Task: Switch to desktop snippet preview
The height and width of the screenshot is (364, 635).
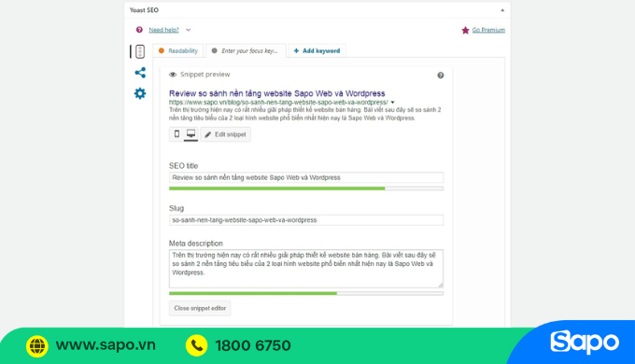Action: coord(190,134)
